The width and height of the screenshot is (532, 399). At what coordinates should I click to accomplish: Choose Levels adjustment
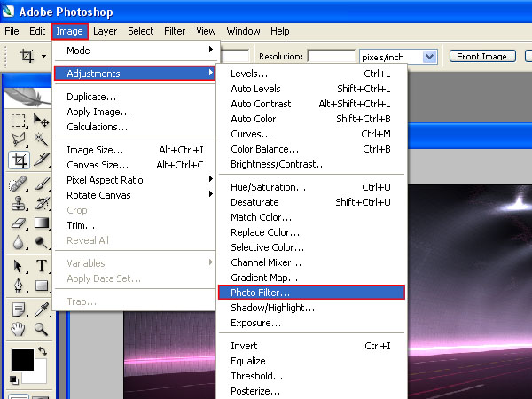tap(311, 74)
